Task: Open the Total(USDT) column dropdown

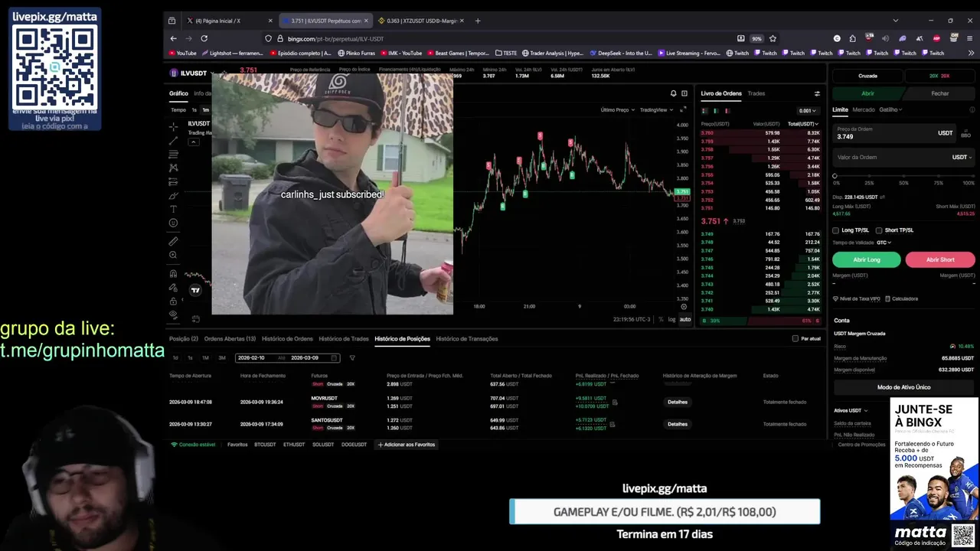Action: [x=803, y=124]
